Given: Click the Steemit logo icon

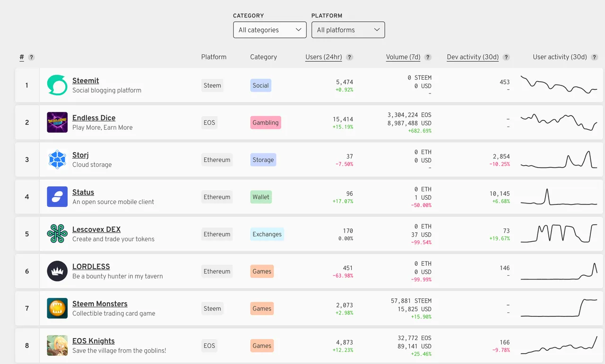Looking at the screenshot, I should [x=57, y=85].
